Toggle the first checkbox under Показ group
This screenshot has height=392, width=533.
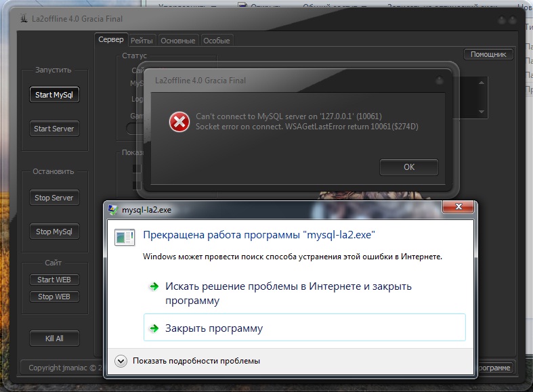click(137, 169)
